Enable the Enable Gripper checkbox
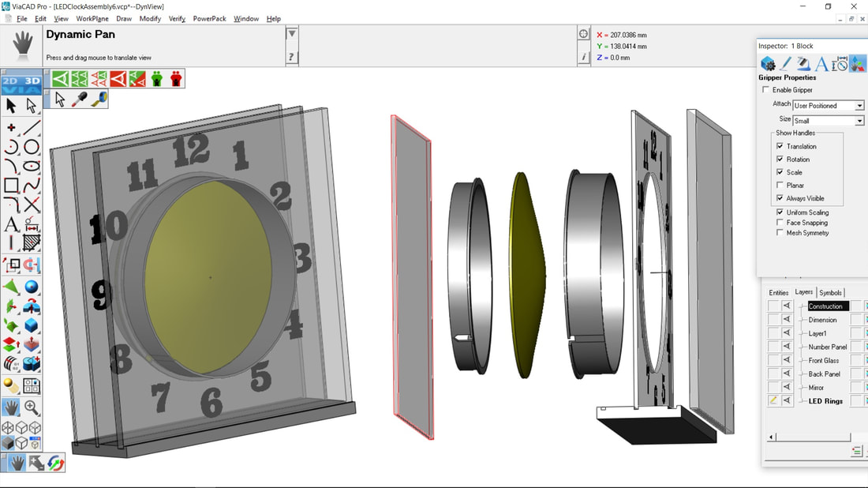The height and width of the screenshot is (488, 868). 766,90
